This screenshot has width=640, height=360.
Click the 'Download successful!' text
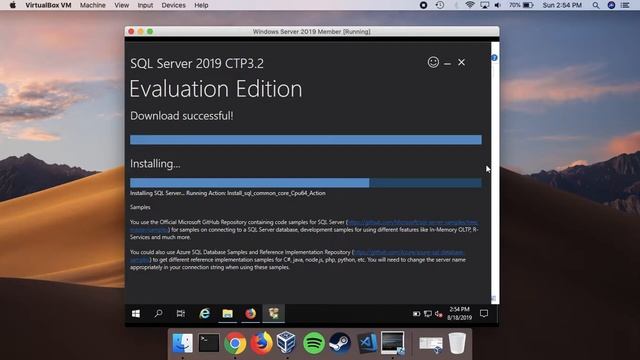pyautogui.click(x=182, y=116)
